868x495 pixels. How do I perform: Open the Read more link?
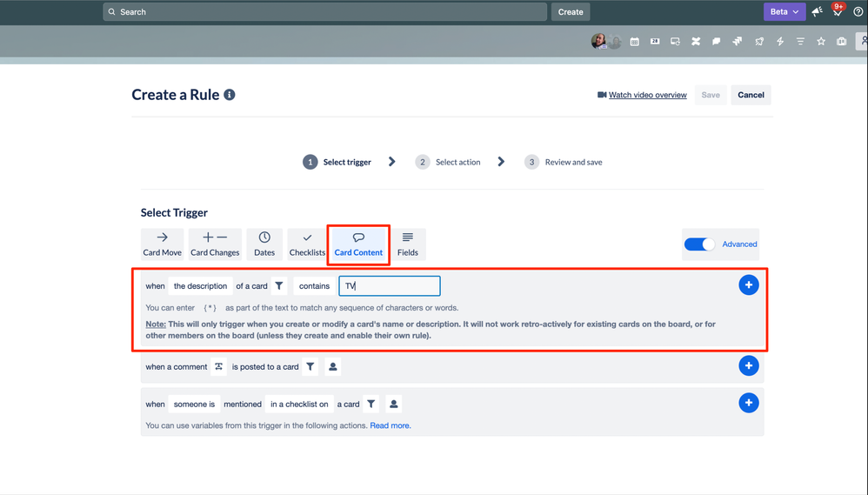pos(391,425)
